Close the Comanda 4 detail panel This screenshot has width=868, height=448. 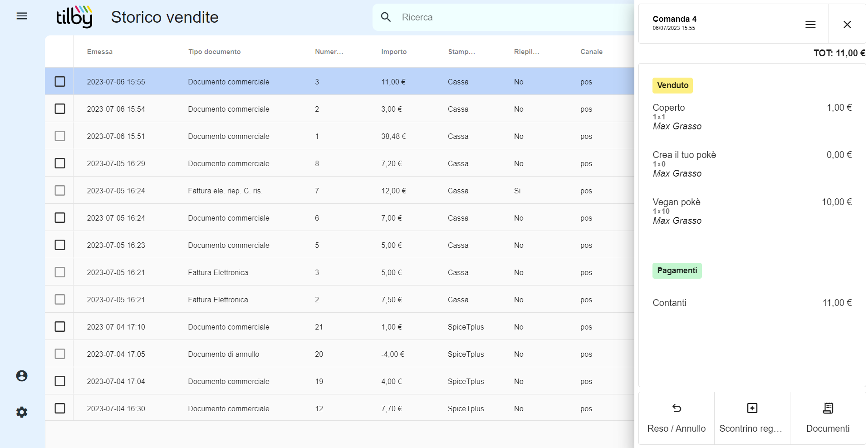(x=847, y=25)
